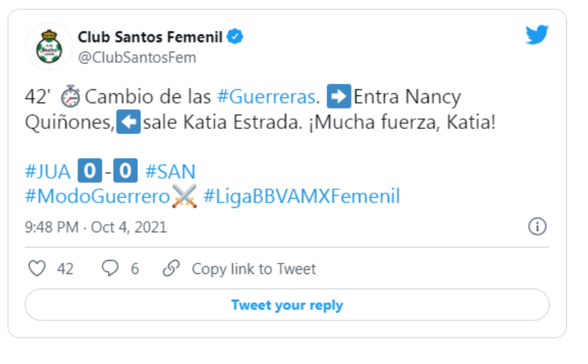Click the Twitter bird logo
Image resolution: width=588 pixels, height=364 pixels.
(x=536, y=34)
